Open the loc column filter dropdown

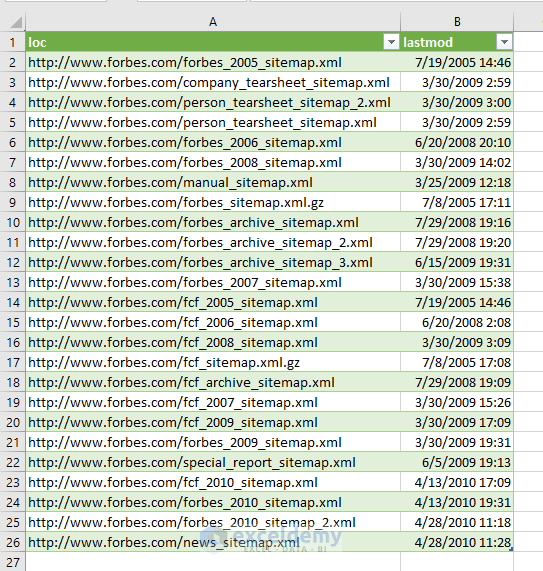[x=391, y=42]
